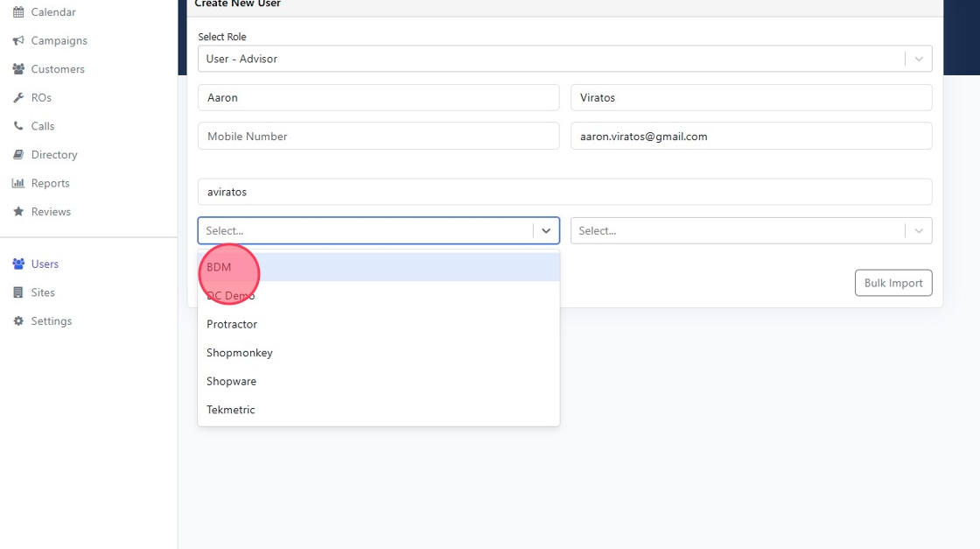Select Protractor option
The height and width of the screenshot is (549, 980).
tap(378, 324)
